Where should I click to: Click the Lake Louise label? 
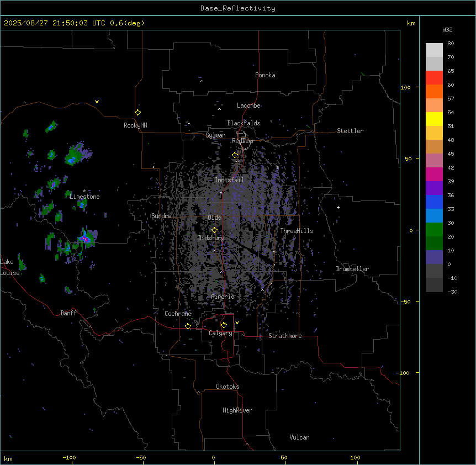pyautogui.click(x=10, y=267)
